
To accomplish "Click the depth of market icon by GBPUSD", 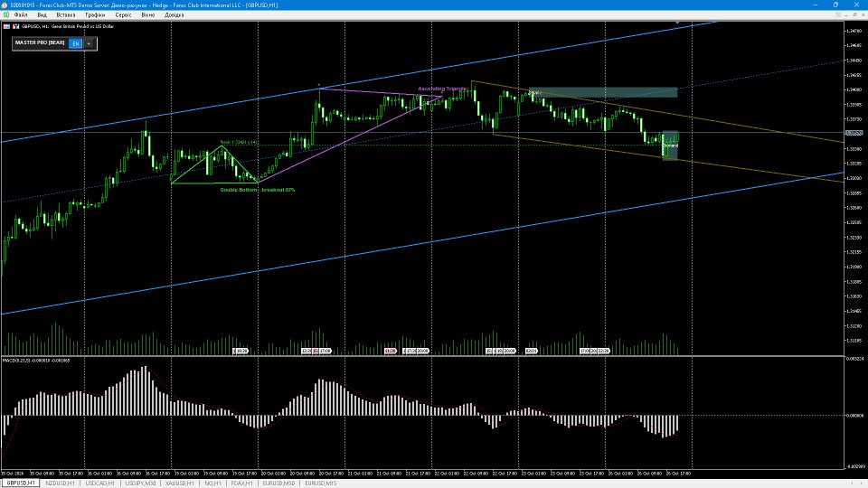I will (15, 26).
